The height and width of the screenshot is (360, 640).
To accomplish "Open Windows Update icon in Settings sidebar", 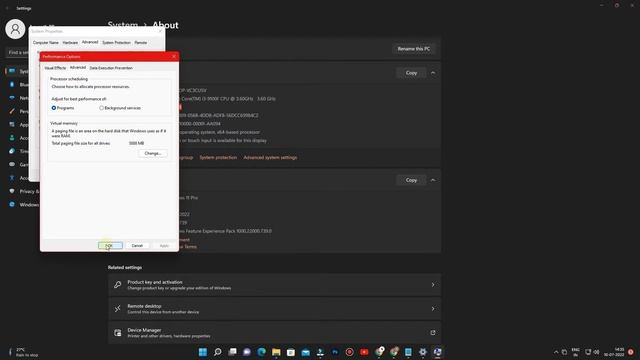I will point(12,204).
